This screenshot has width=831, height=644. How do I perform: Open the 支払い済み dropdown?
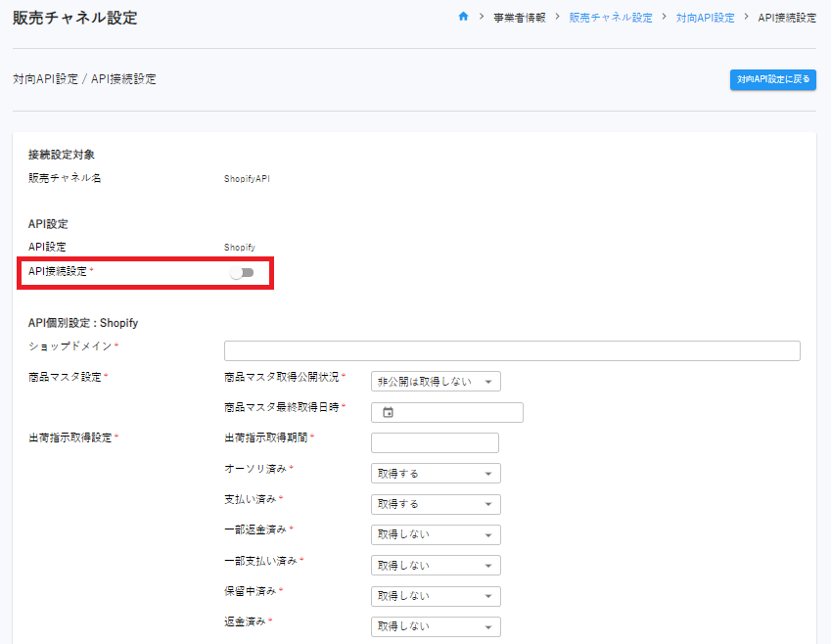(x=436, y=504)
